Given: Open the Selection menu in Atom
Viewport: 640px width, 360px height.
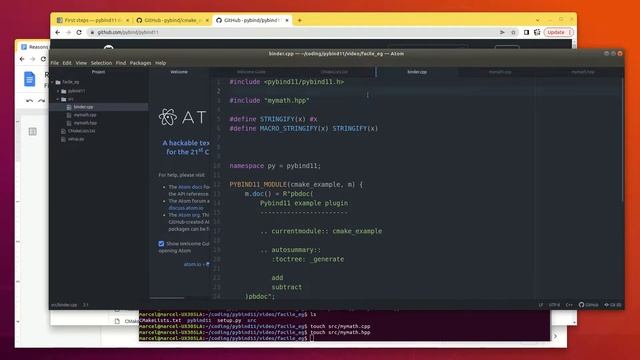Looking at the screenshot, I should 101,63.
